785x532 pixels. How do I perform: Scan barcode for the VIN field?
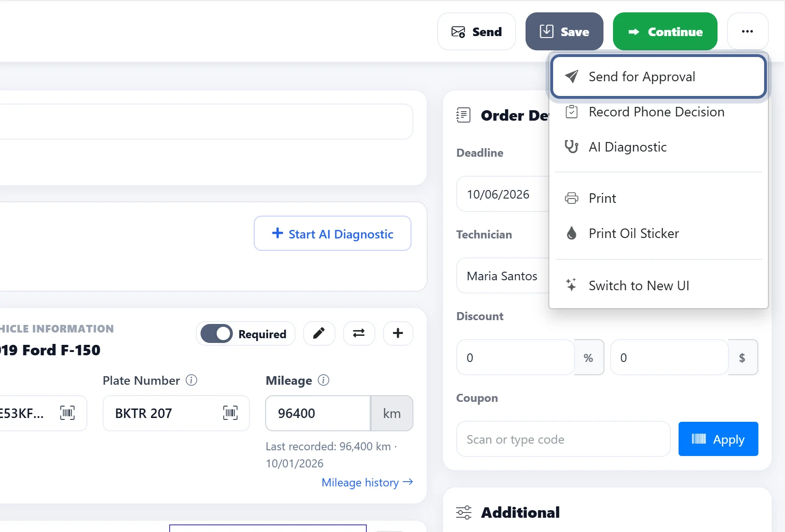pyautogui.click(x=67, y=413)
